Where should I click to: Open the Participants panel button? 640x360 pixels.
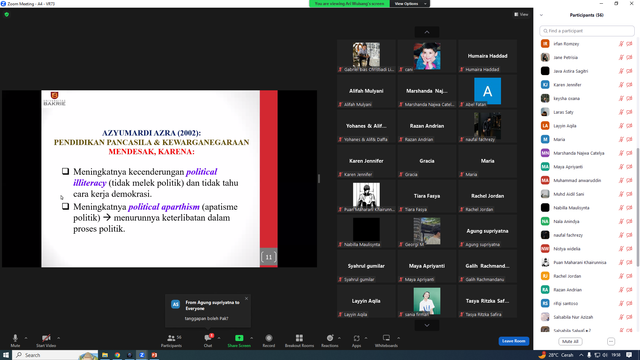(171, 340)
